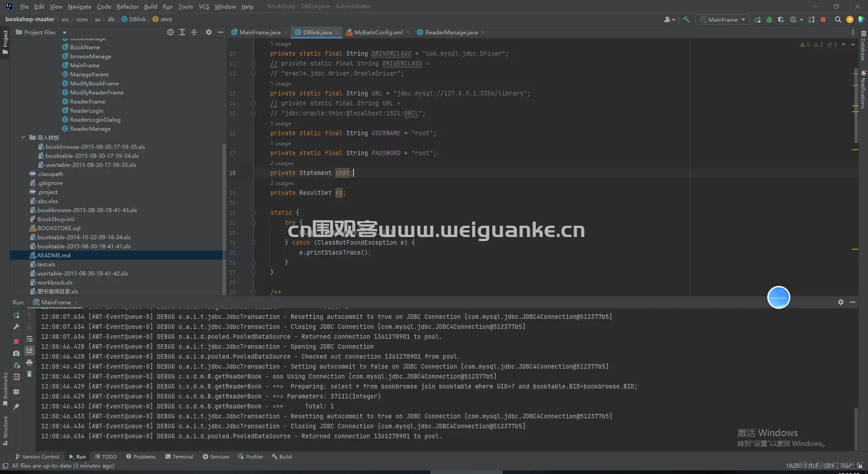
Task: Stop process from Run panel sidebar
Action: (x=16, y=341)
